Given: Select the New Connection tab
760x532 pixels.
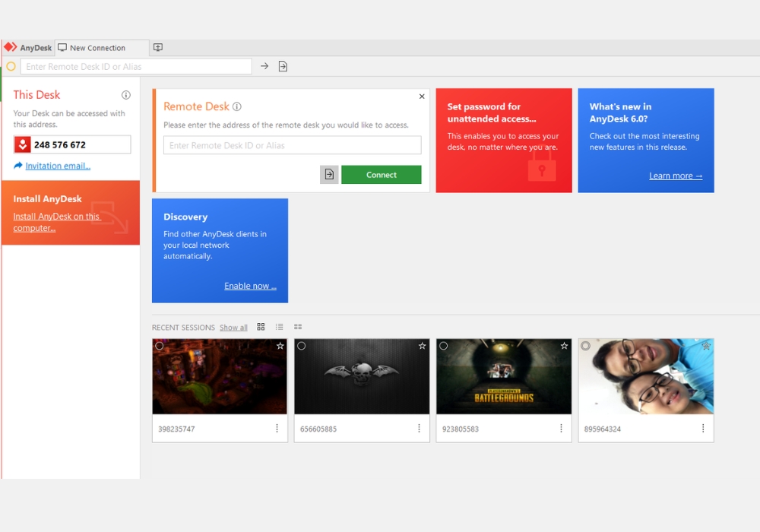Looking at the screenshot, I should pos(102,47).
